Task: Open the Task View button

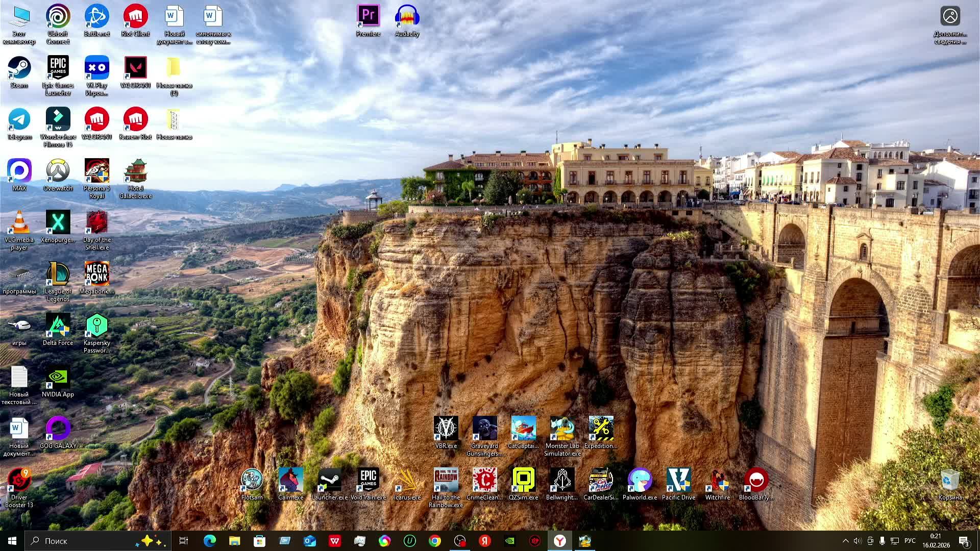Action: (184, 541)
